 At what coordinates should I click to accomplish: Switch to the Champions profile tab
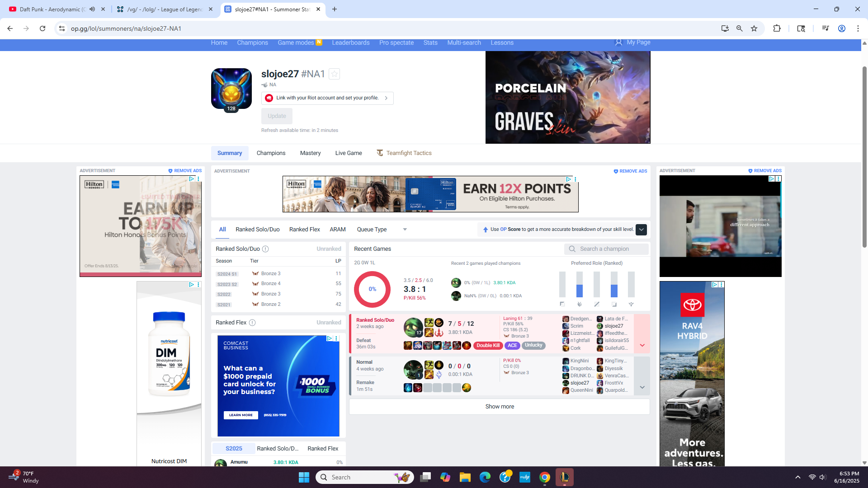pyautogui.click(x=271, y=153)
